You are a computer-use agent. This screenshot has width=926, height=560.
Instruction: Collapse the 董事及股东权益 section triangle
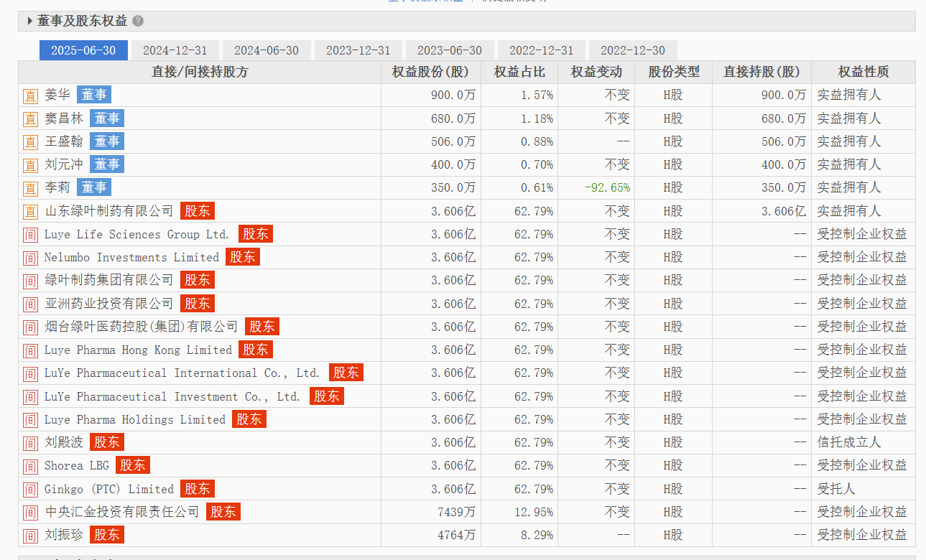point(29,22)
